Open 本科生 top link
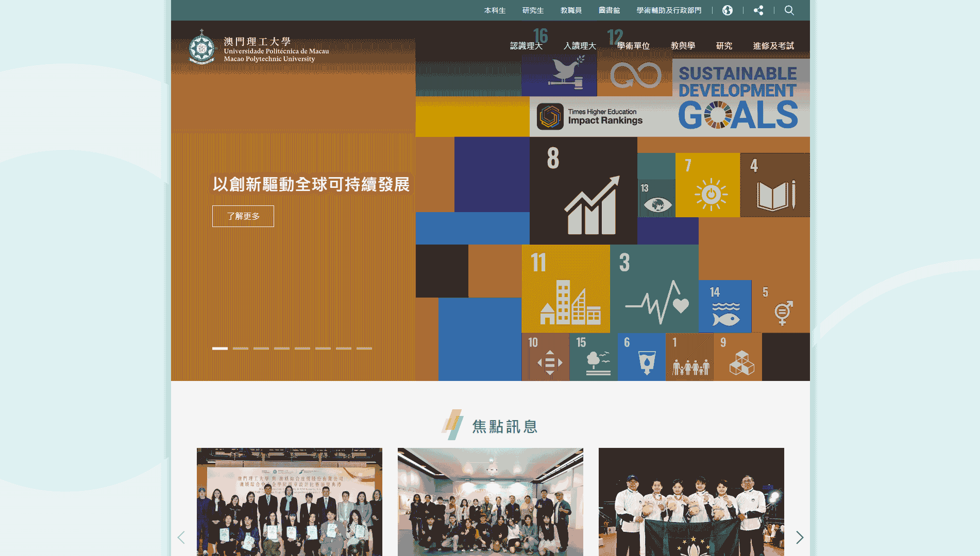 (495, 10)
